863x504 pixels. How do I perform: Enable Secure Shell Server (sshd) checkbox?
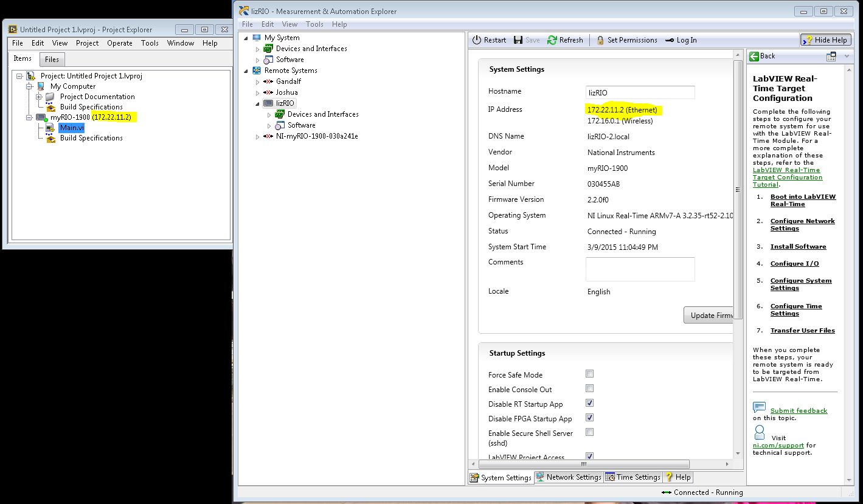[589, 432]
